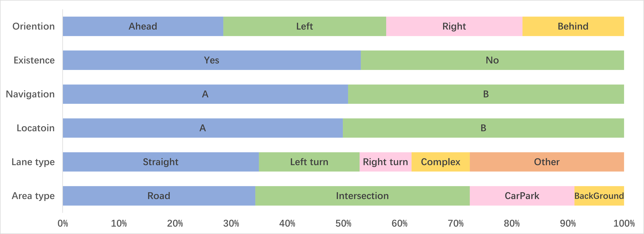
Task: Select the yellow Behind bar segment
Action: click(573, 26)
